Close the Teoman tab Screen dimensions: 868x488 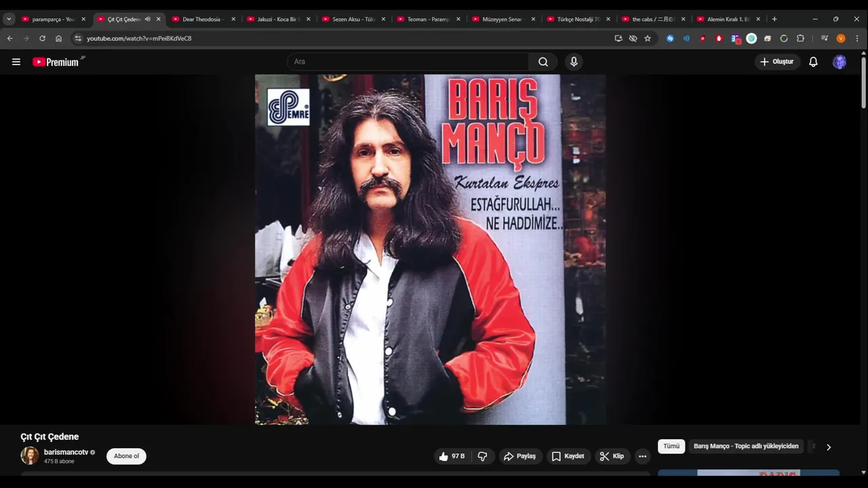point(458,19)
